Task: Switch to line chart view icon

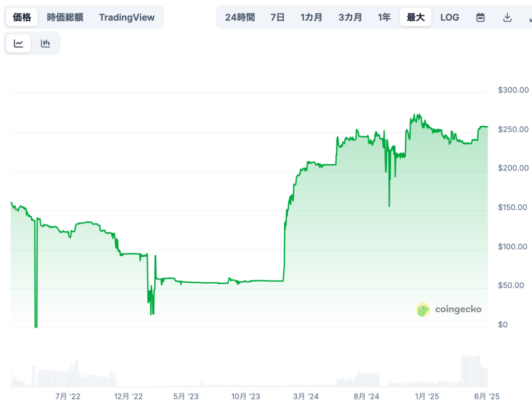Action: pyautogui.click(x=19, y=44)
